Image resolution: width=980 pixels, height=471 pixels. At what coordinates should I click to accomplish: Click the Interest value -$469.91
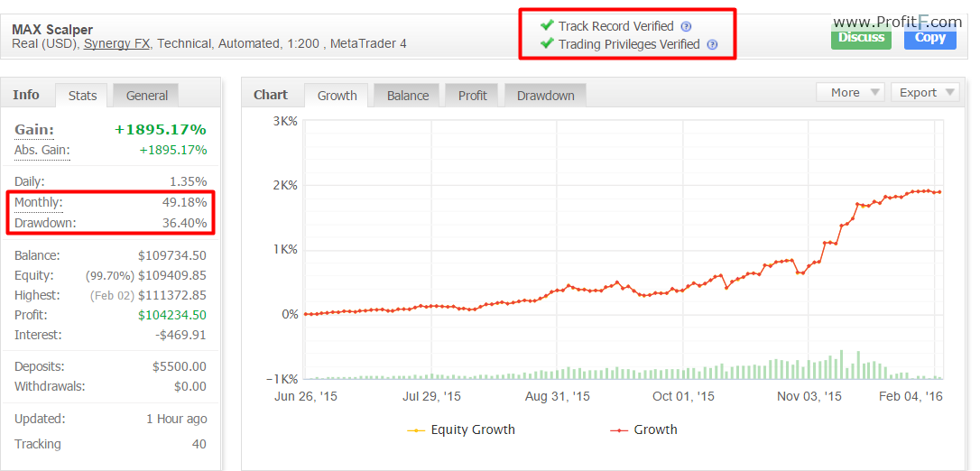(x=180, y=335)
